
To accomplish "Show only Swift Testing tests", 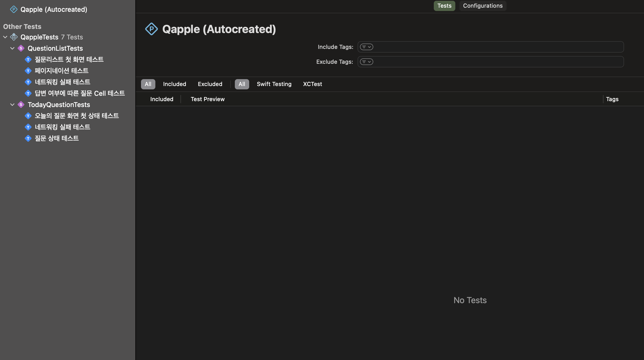I will [274, 84].
